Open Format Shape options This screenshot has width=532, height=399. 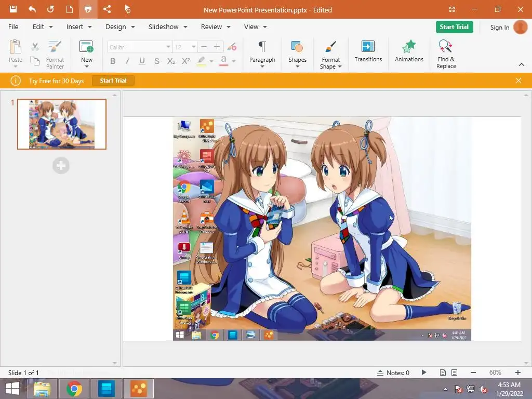point(330,55)
